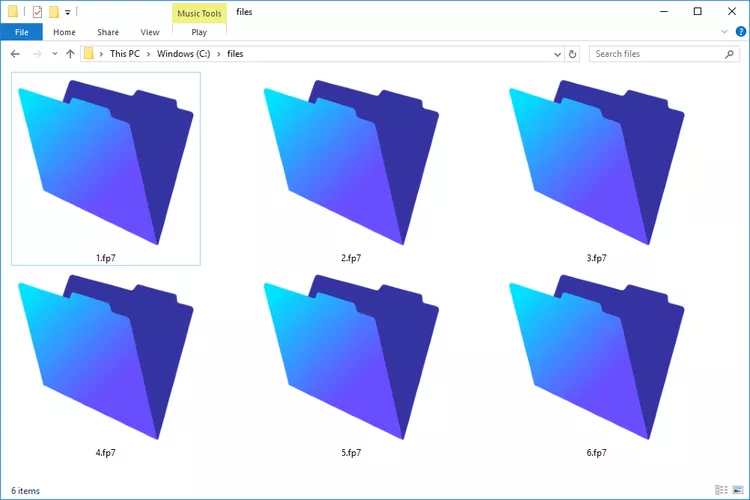Refresh the files folder view
750x500 pixels.
[x=572, y=54]
